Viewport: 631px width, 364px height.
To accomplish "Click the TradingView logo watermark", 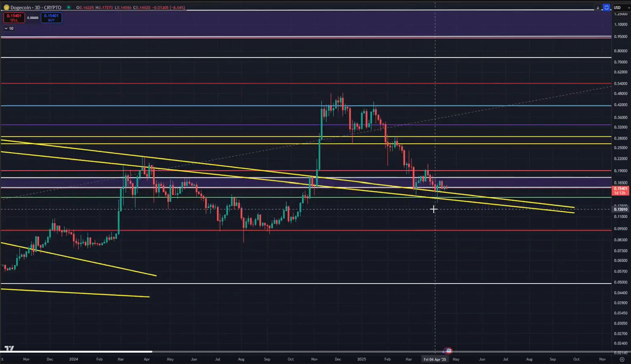I will (x=10, y=349).
